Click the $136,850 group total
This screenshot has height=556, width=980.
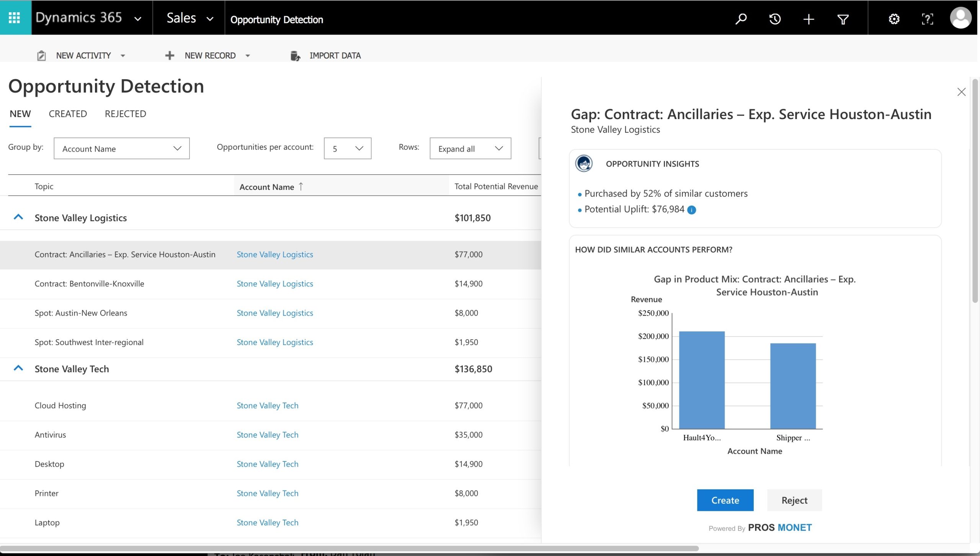pyautogui.click(x=473, y=369)
